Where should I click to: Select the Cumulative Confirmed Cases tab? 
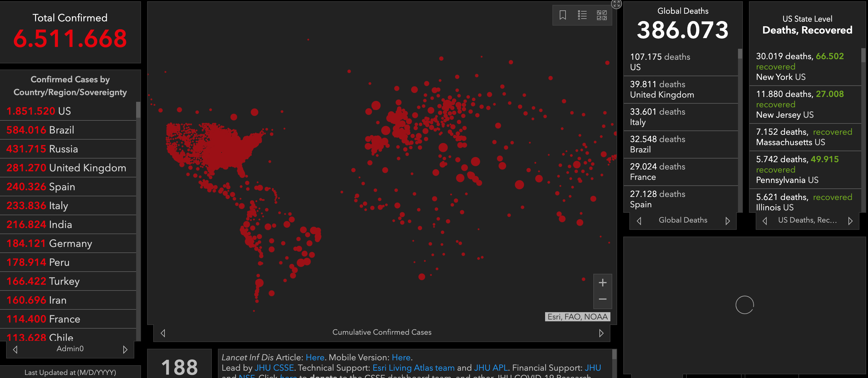382,332
